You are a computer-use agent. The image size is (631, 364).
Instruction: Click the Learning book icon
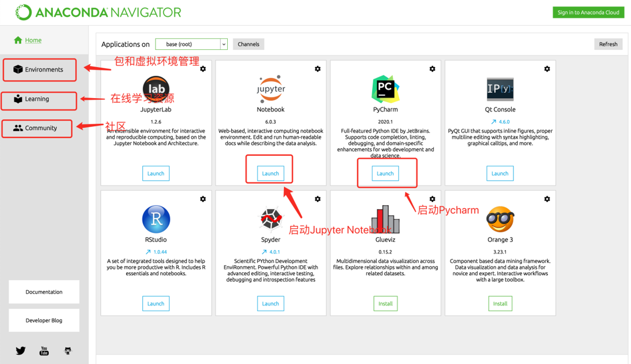click(18, 99)
